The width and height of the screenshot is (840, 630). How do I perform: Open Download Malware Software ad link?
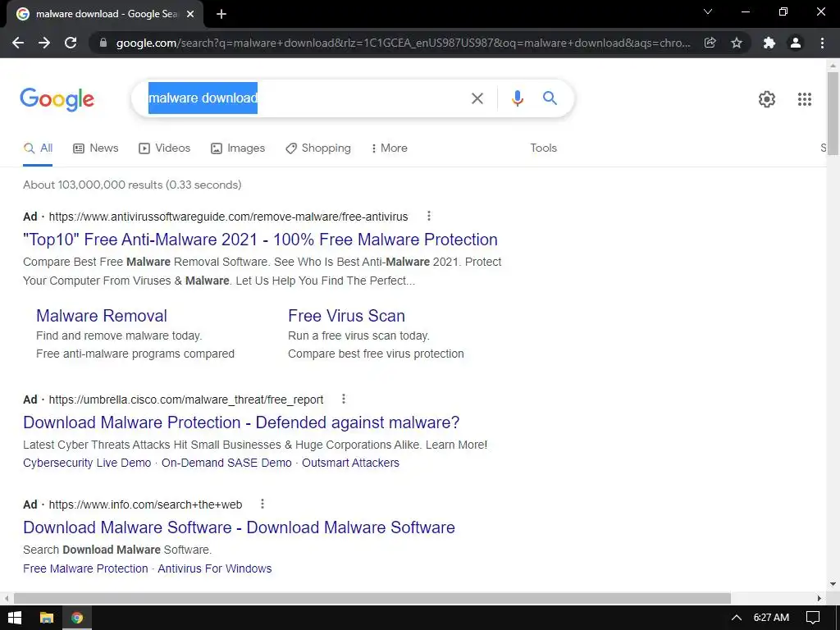(239, 527)
